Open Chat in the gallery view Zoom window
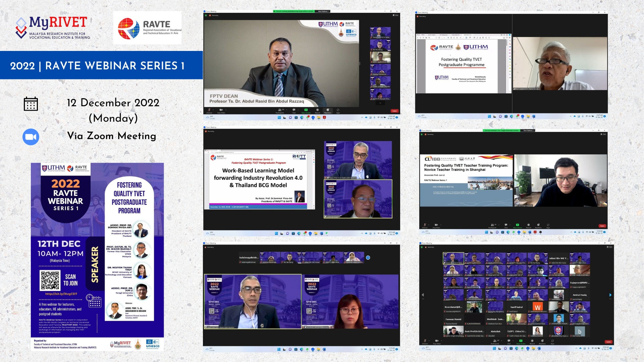Screen dimensions: 644x362 coord(509,342)
